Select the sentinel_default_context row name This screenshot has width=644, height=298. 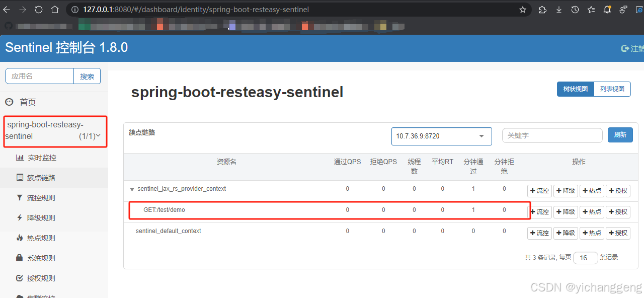point(169,231)
